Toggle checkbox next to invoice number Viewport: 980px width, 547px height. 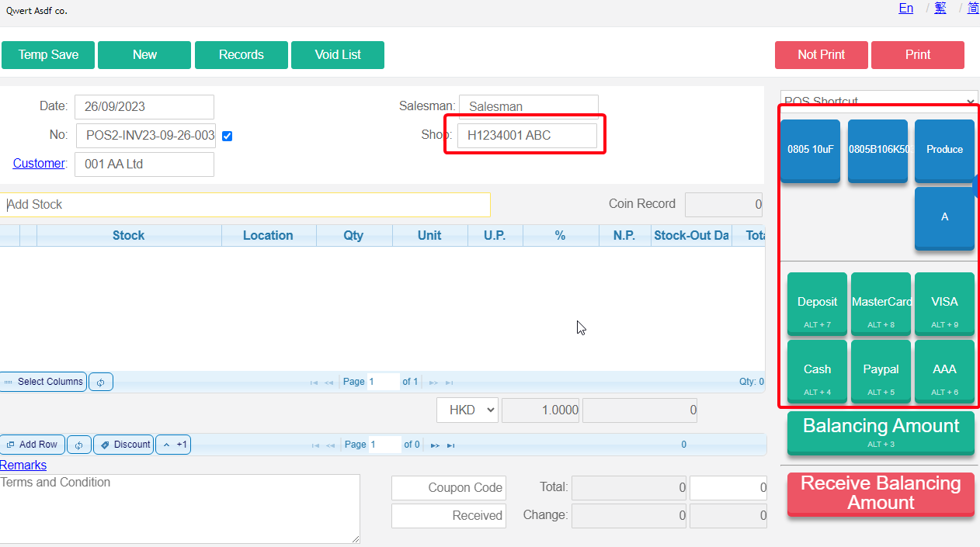click(227, 136)
